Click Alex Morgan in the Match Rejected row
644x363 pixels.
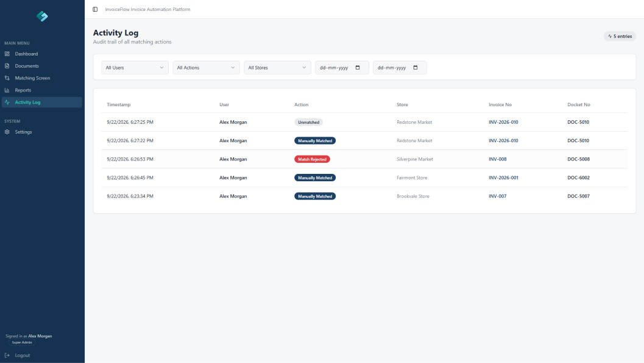(233, 159)
